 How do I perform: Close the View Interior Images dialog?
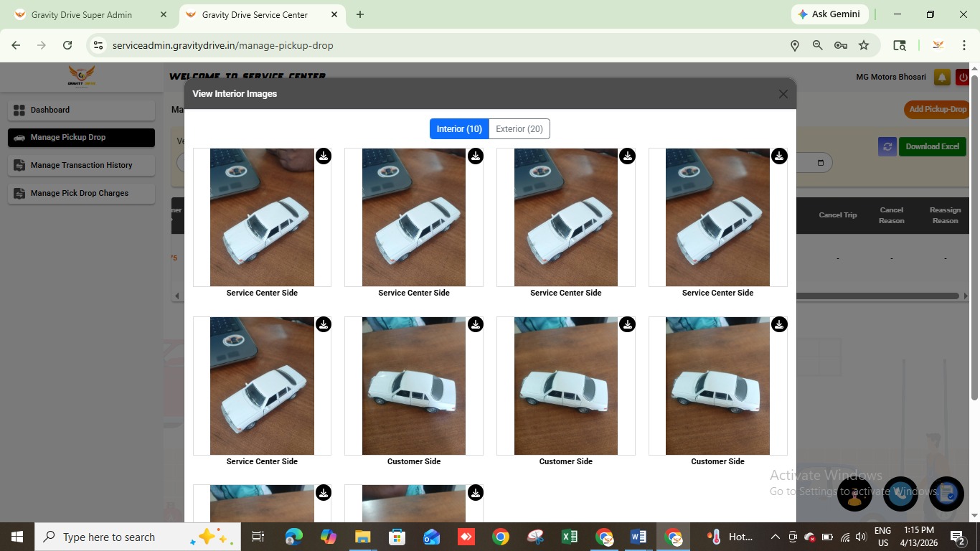point(783,94)
